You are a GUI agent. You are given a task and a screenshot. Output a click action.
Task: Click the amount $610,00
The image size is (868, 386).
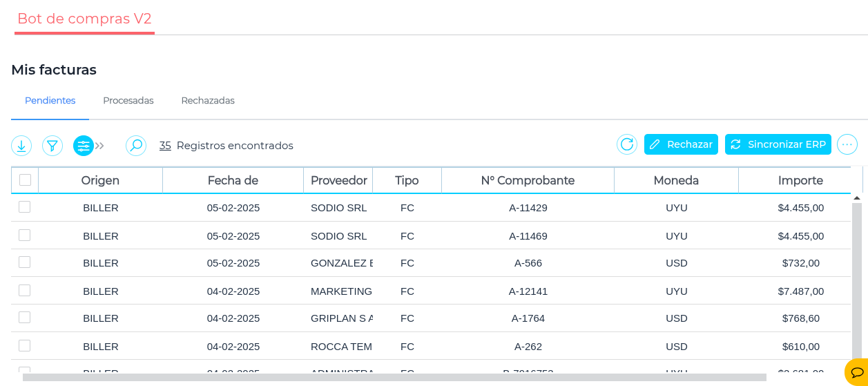point(801,347)
